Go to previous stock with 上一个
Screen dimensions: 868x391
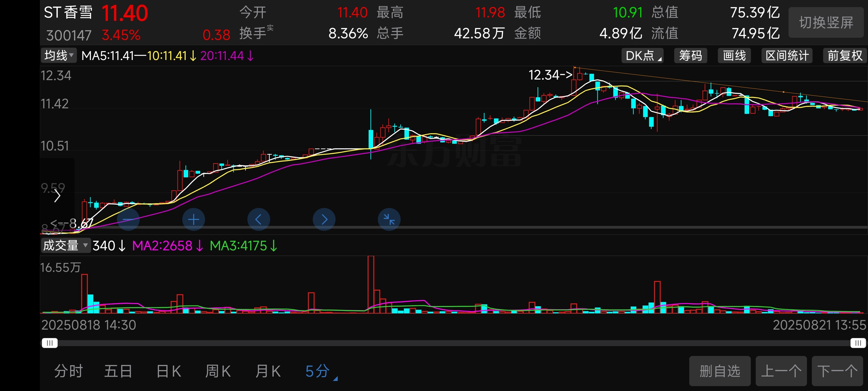click(x=781, y=371)
